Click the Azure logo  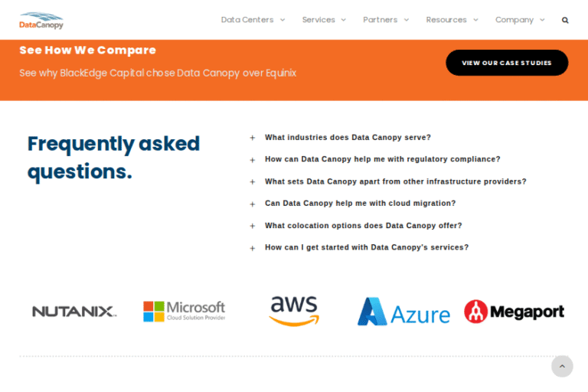coord(403,312)
